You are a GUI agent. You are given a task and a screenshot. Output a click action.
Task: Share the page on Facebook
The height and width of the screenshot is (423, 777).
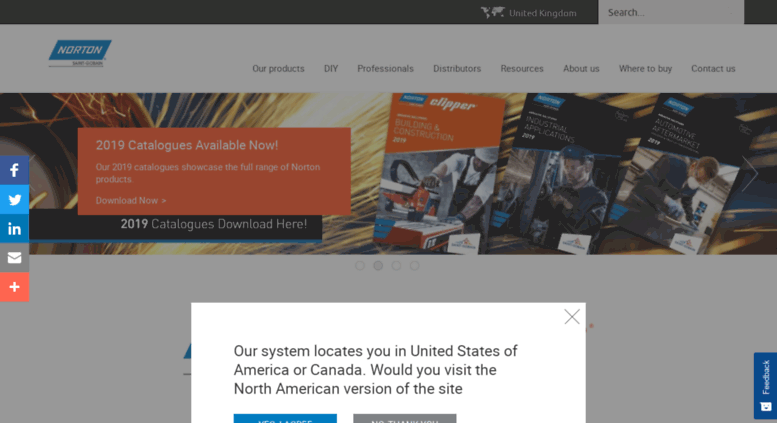pyautogui.click(x=14, y=170)
